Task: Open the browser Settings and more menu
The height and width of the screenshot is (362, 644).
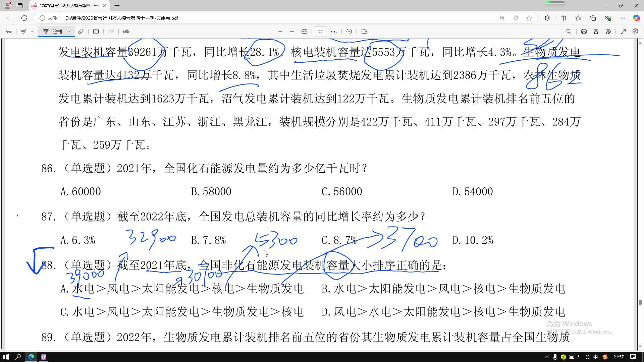Action: pos(623,18)
